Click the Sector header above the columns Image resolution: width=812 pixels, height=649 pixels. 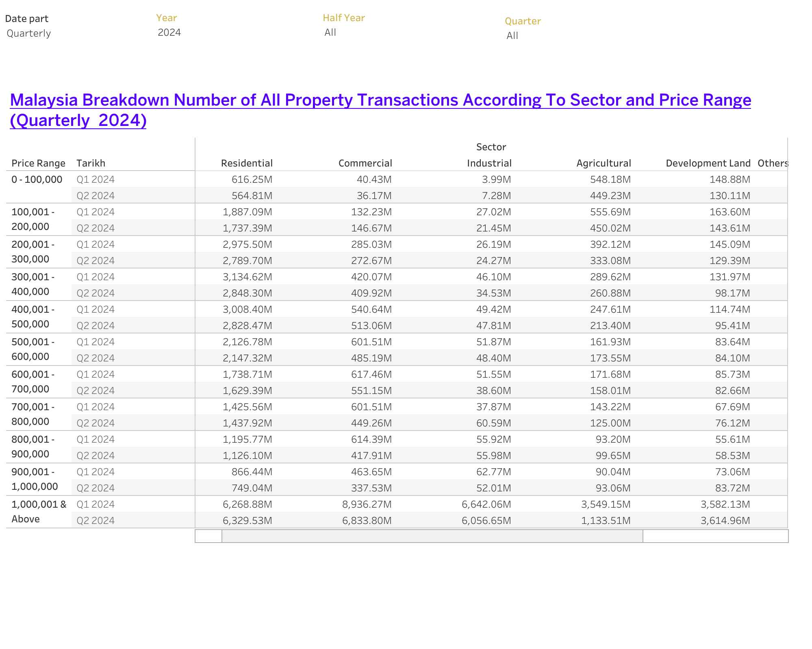coord(491,147)
